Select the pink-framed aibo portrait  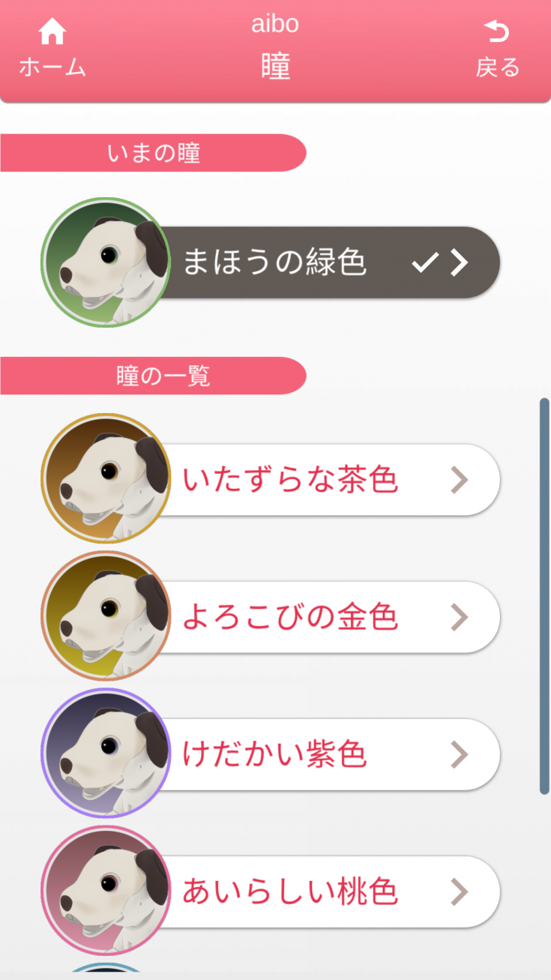(106, 891)
